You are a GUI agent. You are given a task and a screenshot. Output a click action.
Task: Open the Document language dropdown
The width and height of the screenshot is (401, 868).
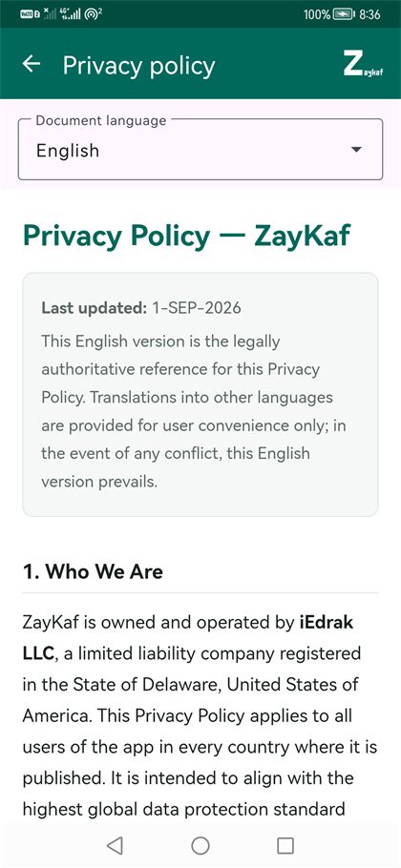[x=200, y=150]
